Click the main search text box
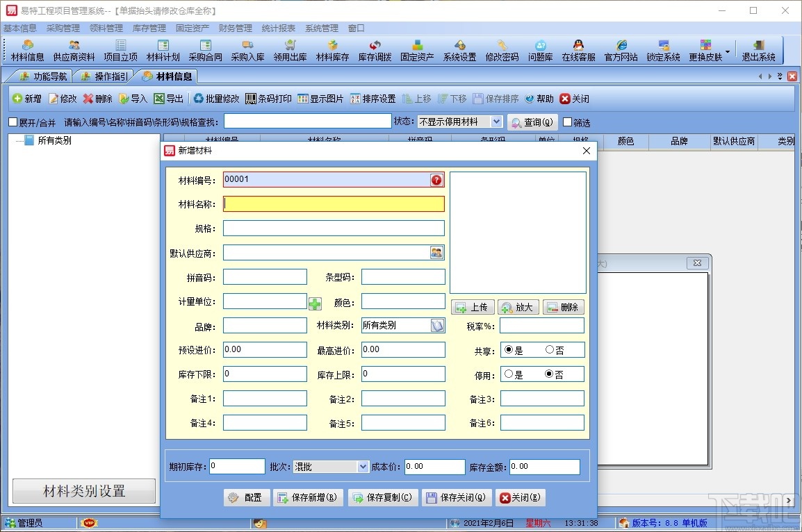 pyautogui.click(x=307, y=121)
